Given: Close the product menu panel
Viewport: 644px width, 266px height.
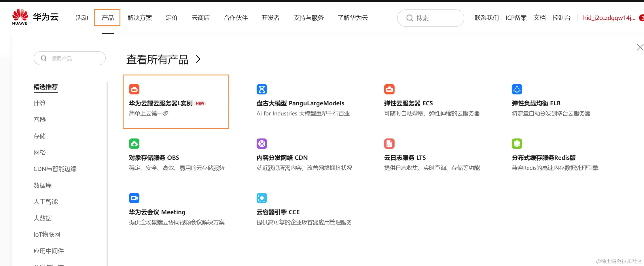Looking at the screenshot, I should point(640,47).
